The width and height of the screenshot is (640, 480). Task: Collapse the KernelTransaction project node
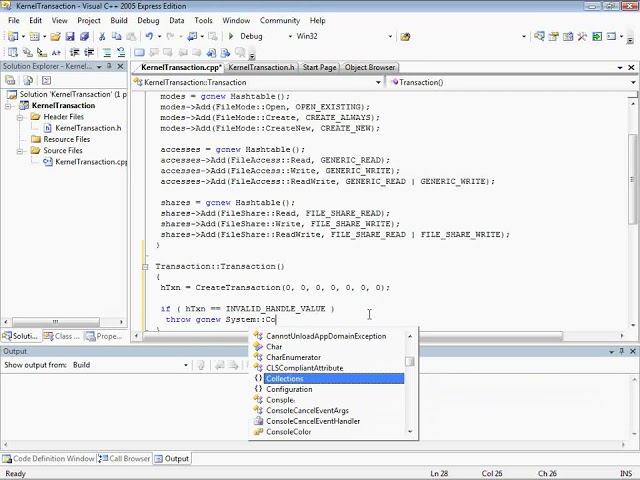(x=8, y=106)
